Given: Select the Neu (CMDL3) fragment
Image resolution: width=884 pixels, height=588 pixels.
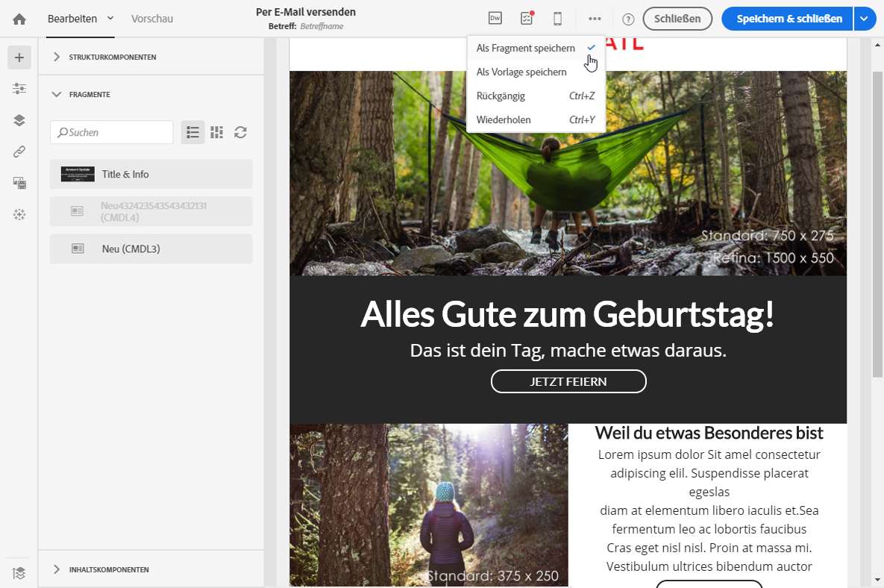Looking at the screenshot, I should coord(151,248).
